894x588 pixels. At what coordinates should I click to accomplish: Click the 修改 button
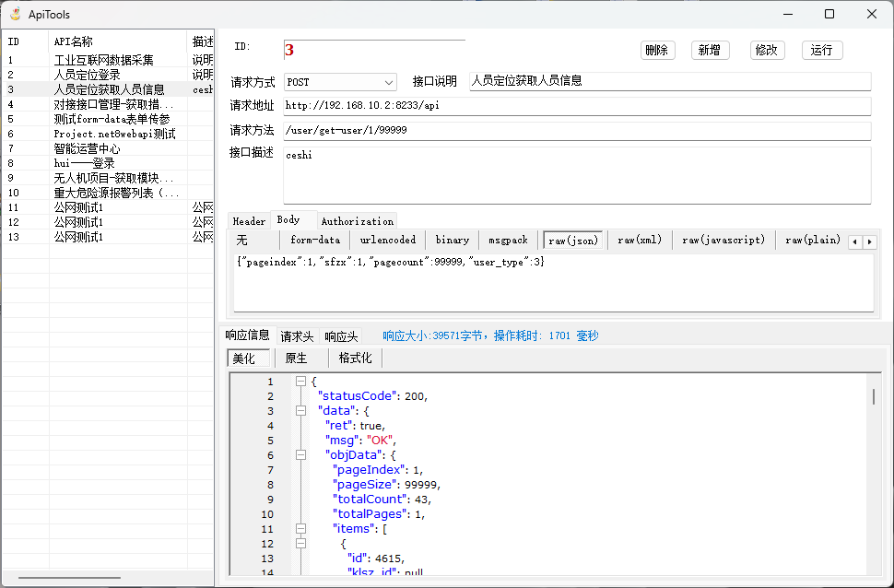pos(767,50)
